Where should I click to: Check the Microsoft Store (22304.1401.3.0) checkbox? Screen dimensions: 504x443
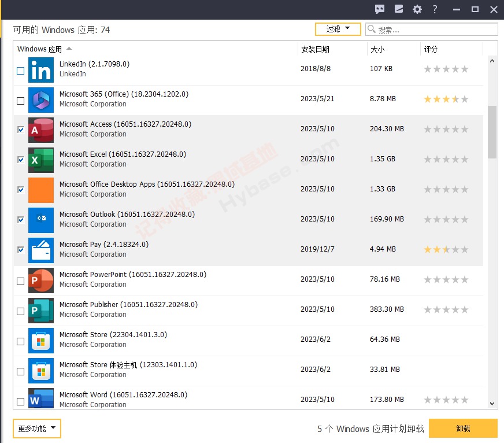click(21, 341)
